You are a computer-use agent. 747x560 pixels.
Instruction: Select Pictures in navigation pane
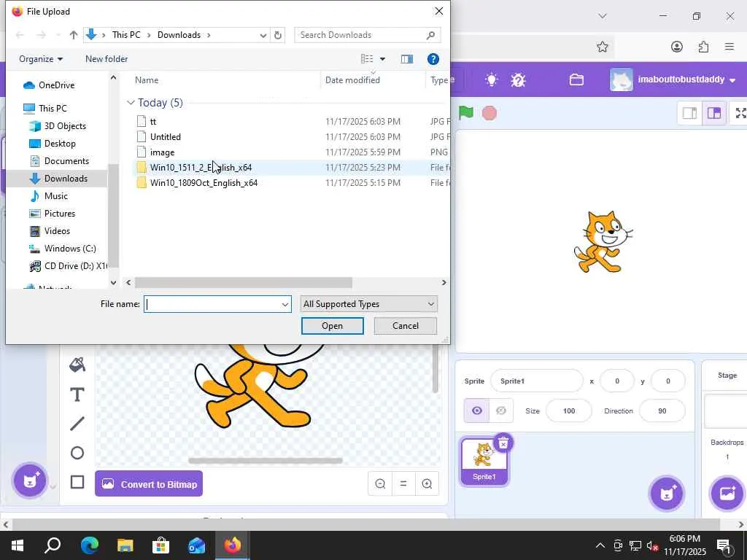60,214
